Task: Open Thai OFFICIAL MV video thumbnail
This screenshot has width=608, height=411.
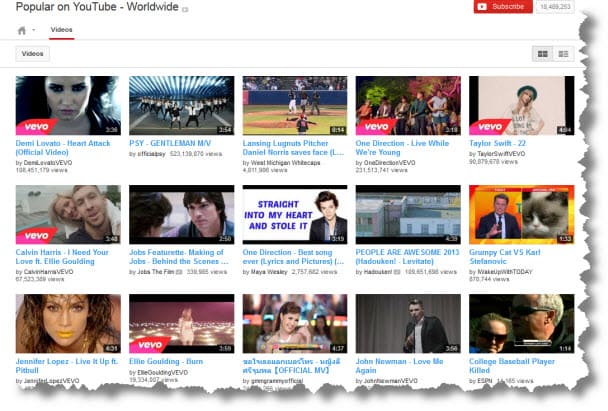Action: (x=295, y=324)
